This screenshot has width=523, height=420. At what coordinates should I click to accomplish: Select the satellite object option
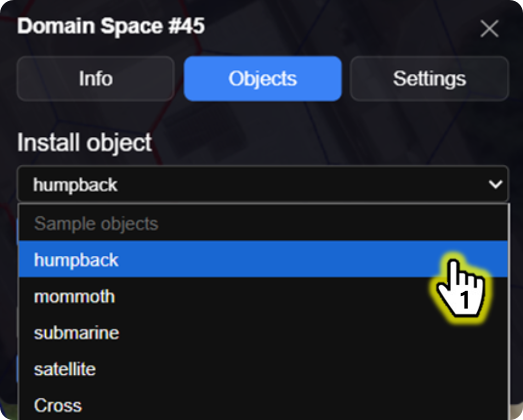click(x=64, y=369)
